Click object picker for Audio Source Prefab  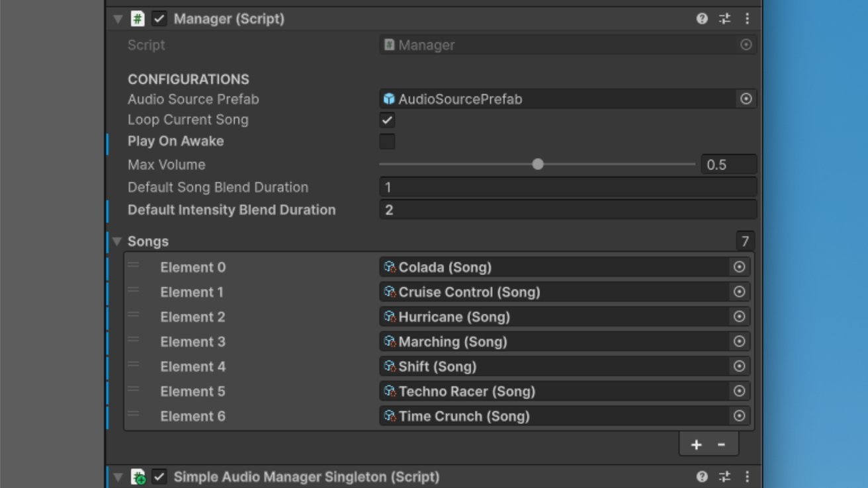tap(746, 99)
